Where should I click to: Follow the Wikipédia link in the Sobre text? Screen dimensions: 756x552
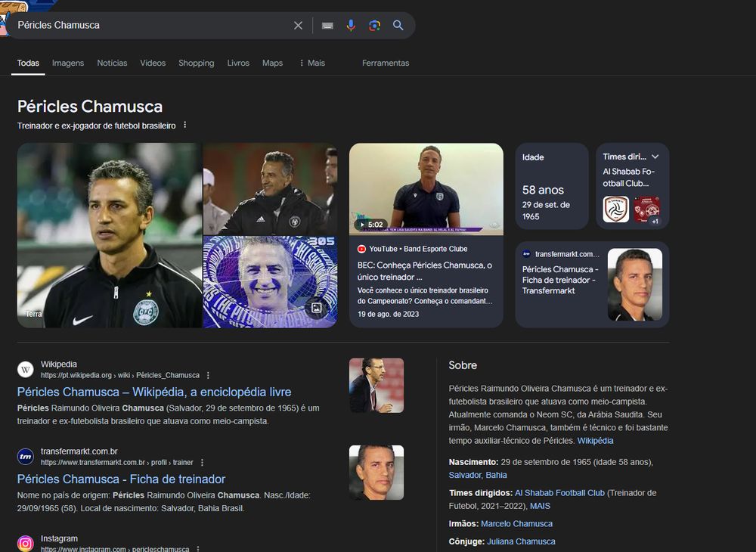coord(595,441)
